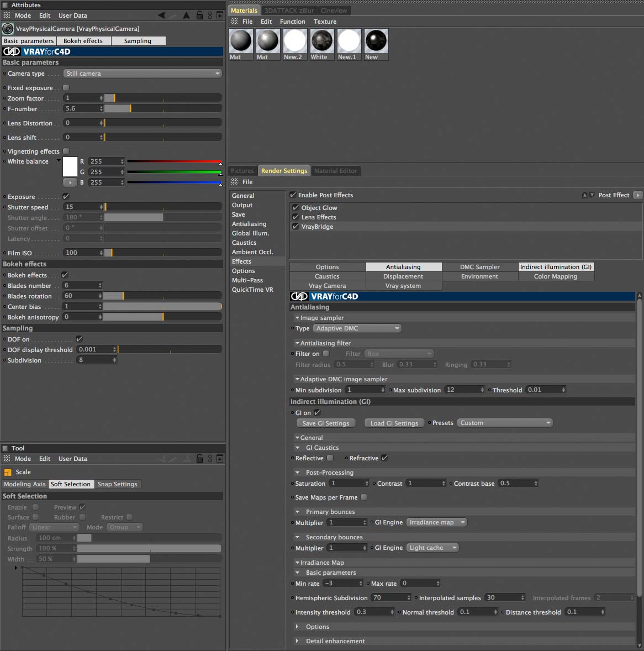Open the Function menu in Materials

tap(293, 22)
